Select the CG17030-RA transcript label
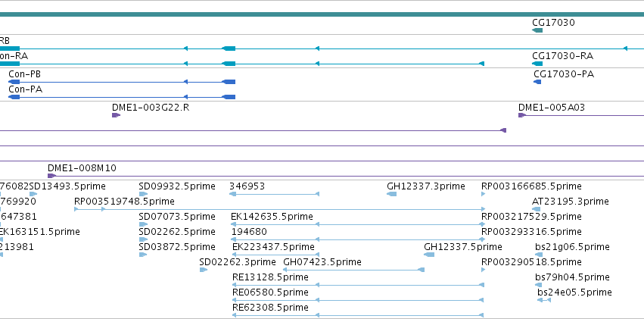Screen dimensions: 644x319 (563, 56)
